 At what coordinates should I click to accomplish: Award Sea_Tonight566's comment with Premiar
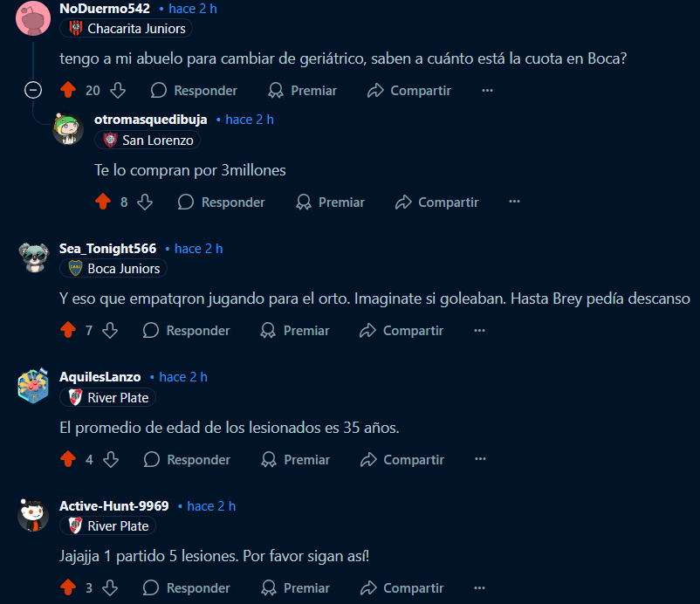(295, 330)
